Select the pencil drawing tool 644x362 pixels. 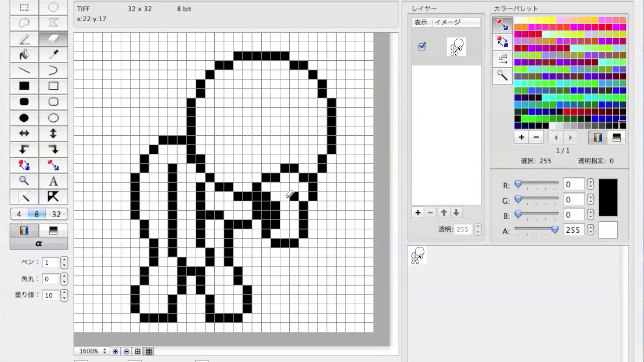[24, 39]
